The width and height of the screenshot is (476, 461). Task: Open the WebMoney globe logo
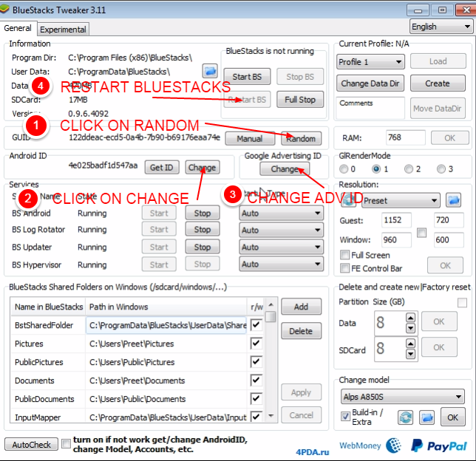(394, 445)
